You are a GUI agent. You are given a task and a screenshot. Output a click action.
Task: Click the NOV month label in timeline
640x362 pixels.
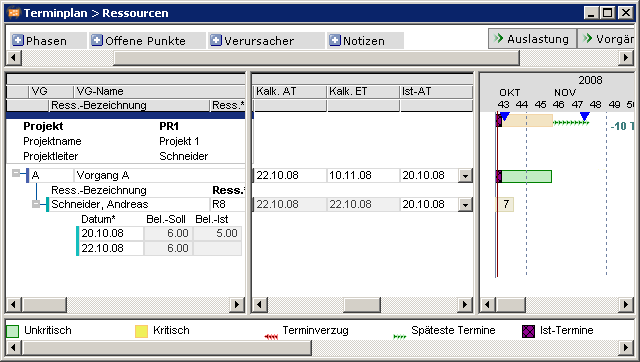coord(565,93)
